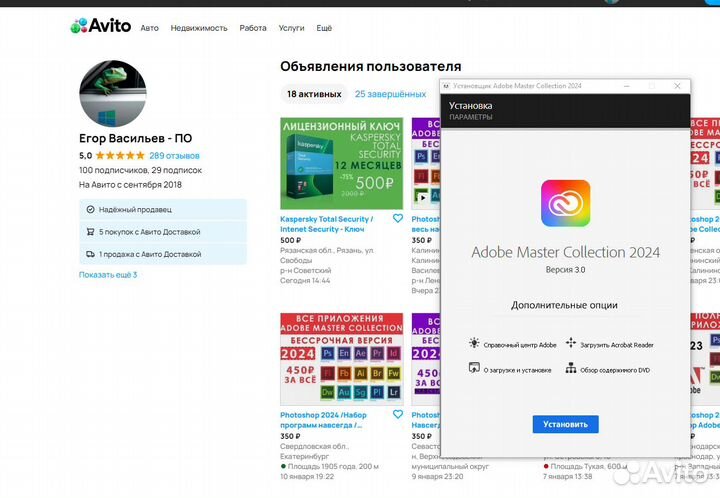Click the DVD contents overview icon
The image size is (720, 498).
pyautogui.click(x=571, y=369)
